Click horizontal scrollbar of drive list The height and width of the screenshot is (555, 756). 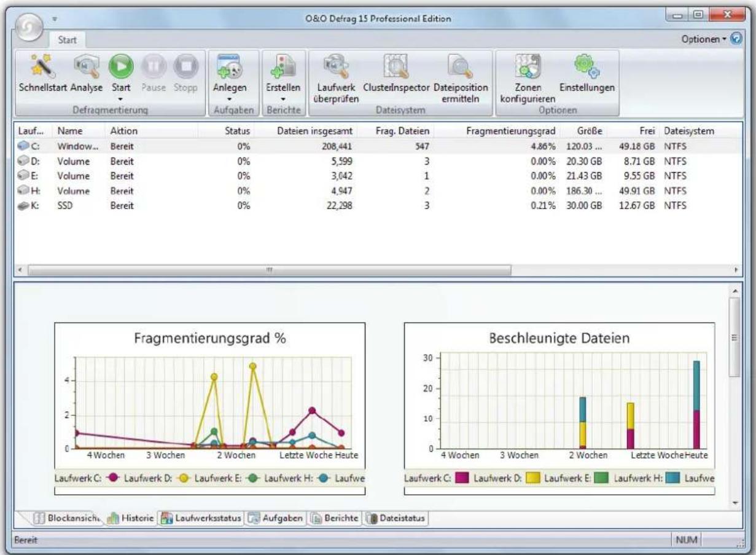pyautogui.click(x=269, y=270)
